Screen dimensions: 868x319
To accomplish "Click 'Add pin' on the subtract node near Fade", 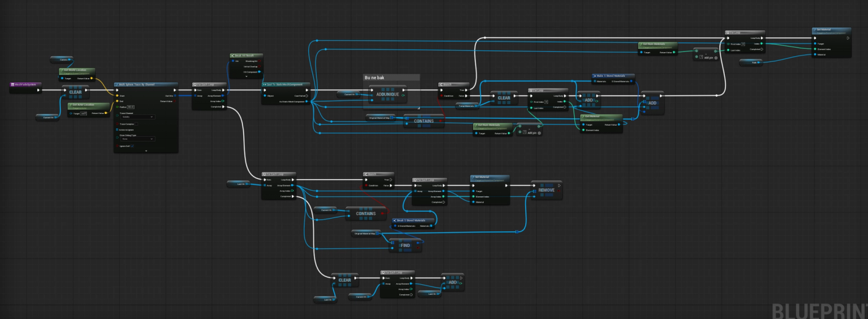I will click(x=709, y=58).
